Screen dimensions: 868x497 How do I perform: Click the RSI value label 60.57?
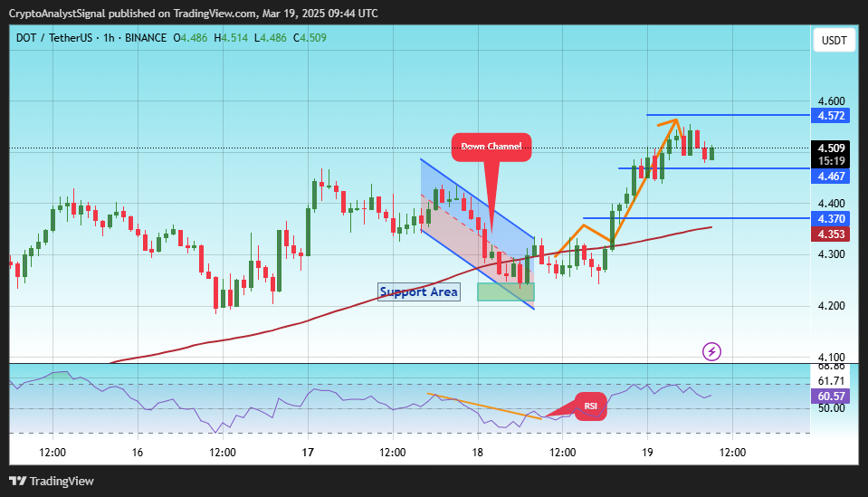coord(831,397)
